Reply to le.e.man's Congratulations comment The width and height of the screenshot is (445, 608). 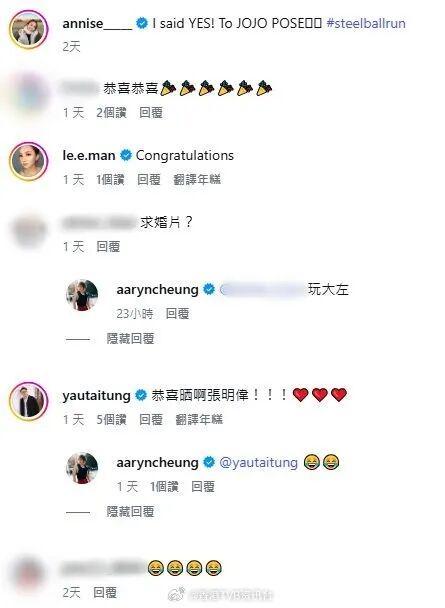tap(149, 180)
